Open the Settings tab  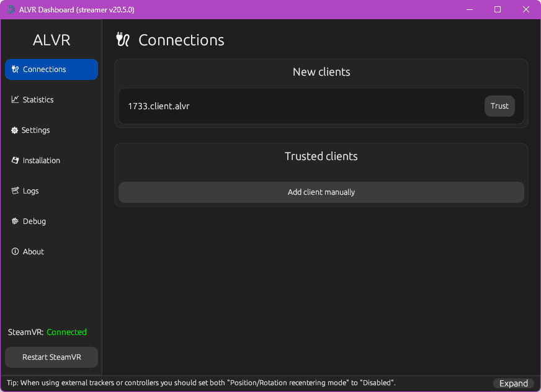coord(51,130)
